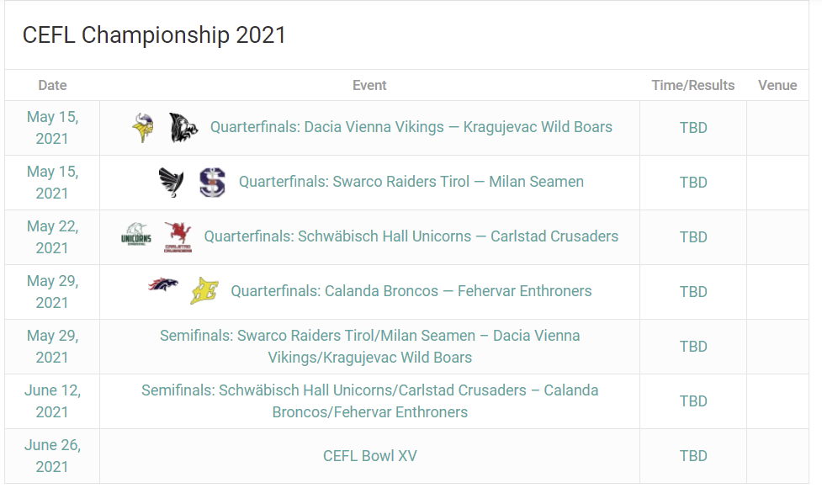
Task: Click the June 26, 2021 date link
Action: pyautogui.click(x=52, y=456)
